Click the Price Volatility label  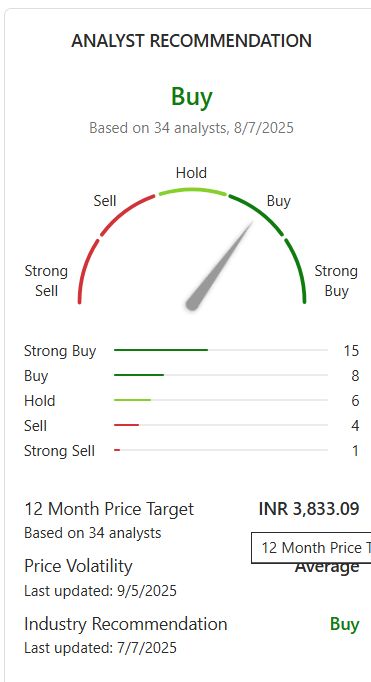[78, 566]
